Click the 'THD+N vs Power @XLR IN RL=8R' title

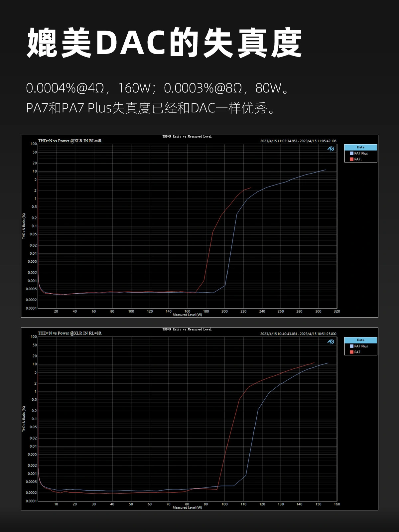point(70,333)
